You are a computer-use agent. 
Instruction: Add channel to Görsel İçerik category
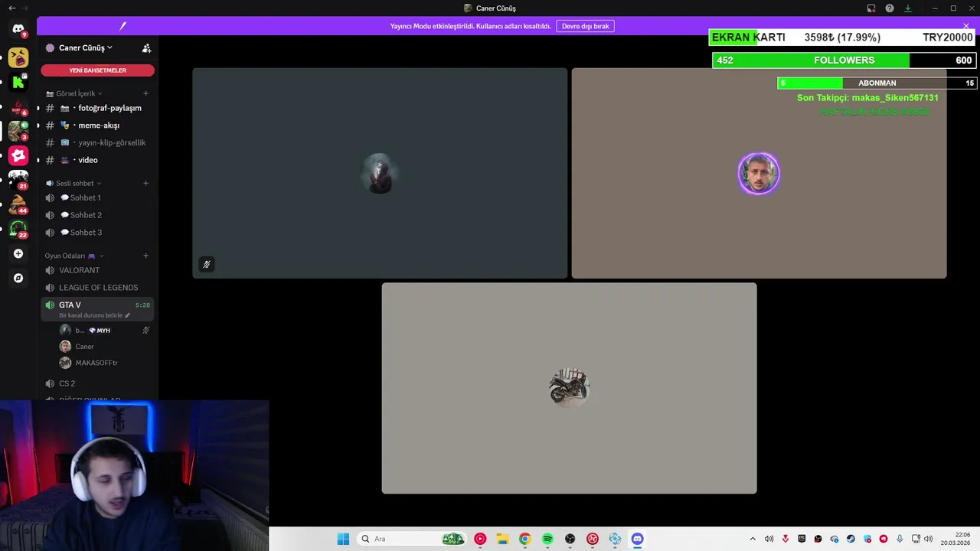tap(145, 93)
